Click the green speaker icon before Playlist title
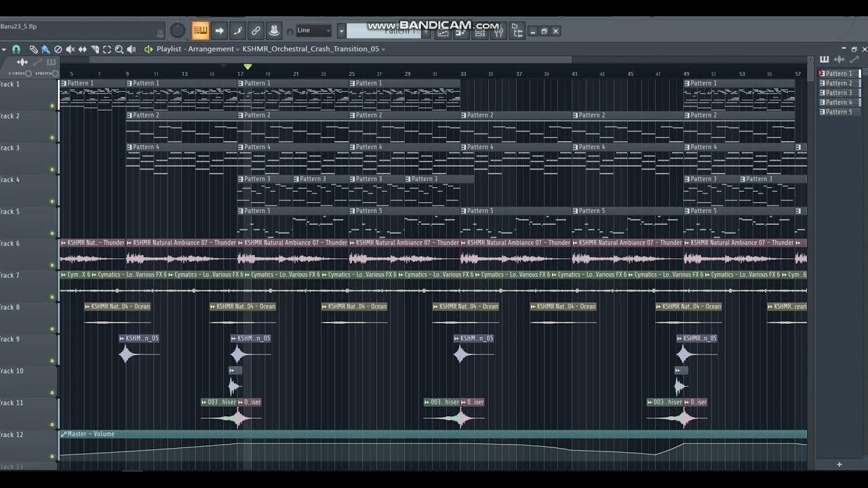 coord(148,49)
